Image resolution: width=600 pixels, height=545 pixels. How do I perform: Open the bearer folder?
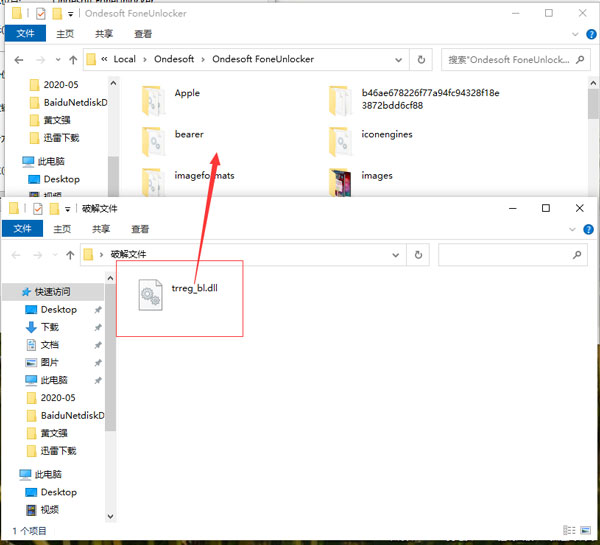coord(172,141)
